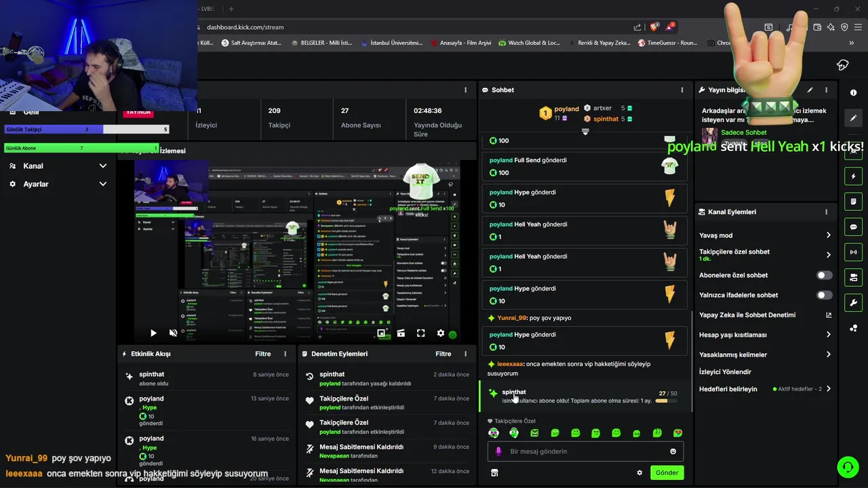Image resolution: width=868 pixels, height=488 pixels.
Task: Make the stream preview fullscreen
Action: [x=420, y=333]
